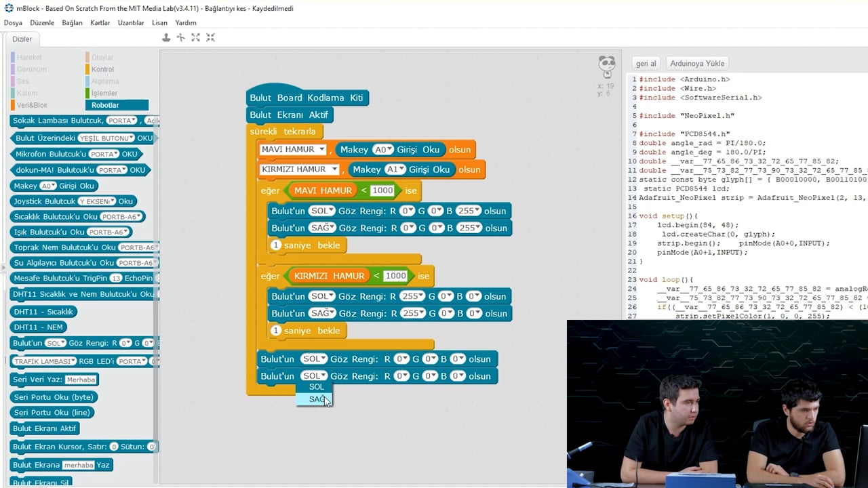Viewport: 868px width, 488px height.
Task: Click the Grow sprite expand icon
Action: tap(195, 38)
